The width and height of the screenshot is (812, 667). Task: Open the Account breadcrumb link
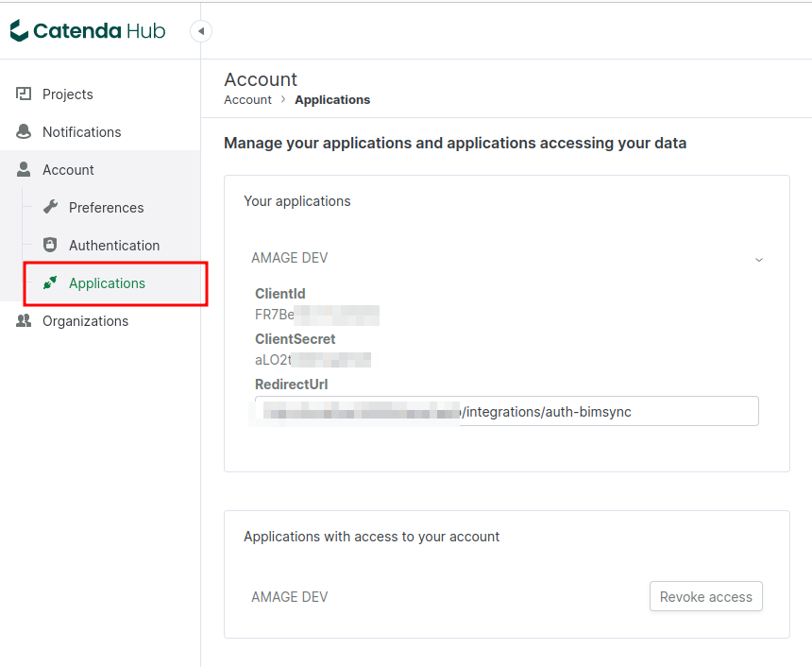[247, 99]
